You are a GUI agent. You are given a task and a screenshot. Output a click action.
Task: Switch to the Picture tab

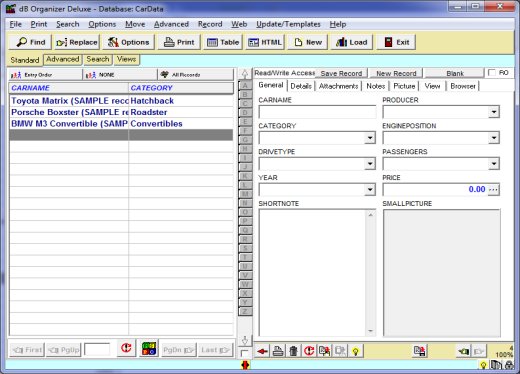coord(404,86)
